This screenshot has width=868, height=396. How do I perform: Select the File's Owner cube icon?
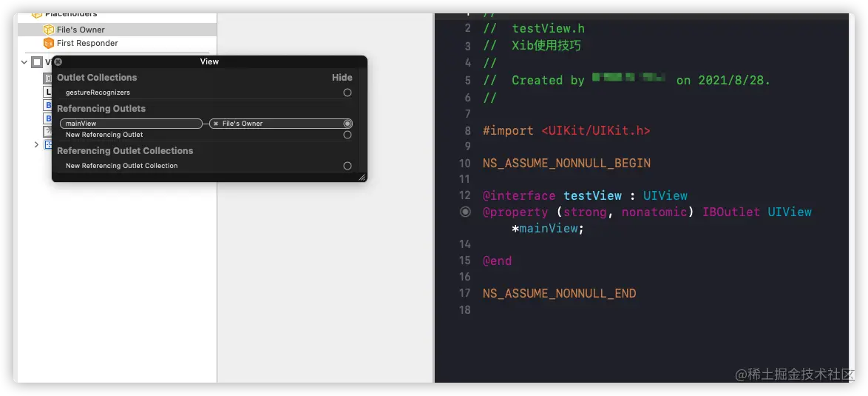[49, 30]
